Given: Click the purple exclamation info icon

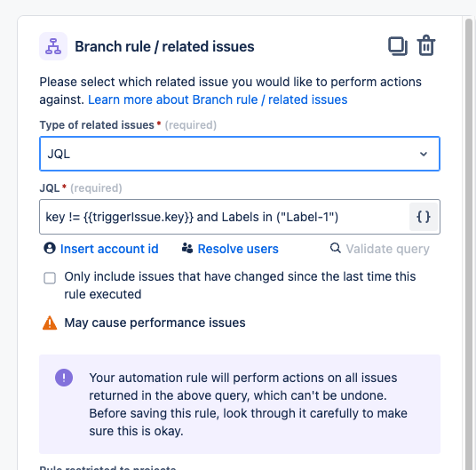Looking at the screenshot, I should (64, 378).
